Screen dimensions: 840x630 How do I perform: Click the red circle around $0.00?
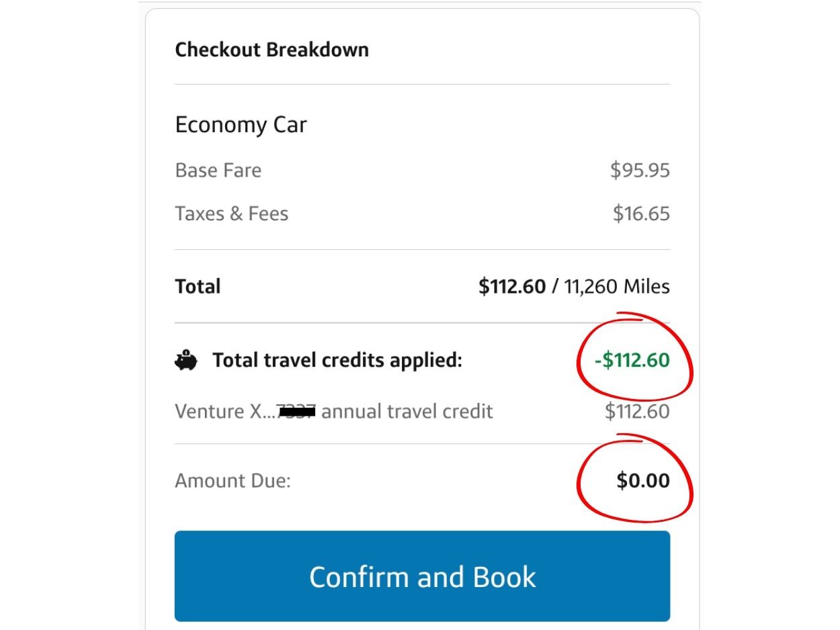tap(634, 479)
